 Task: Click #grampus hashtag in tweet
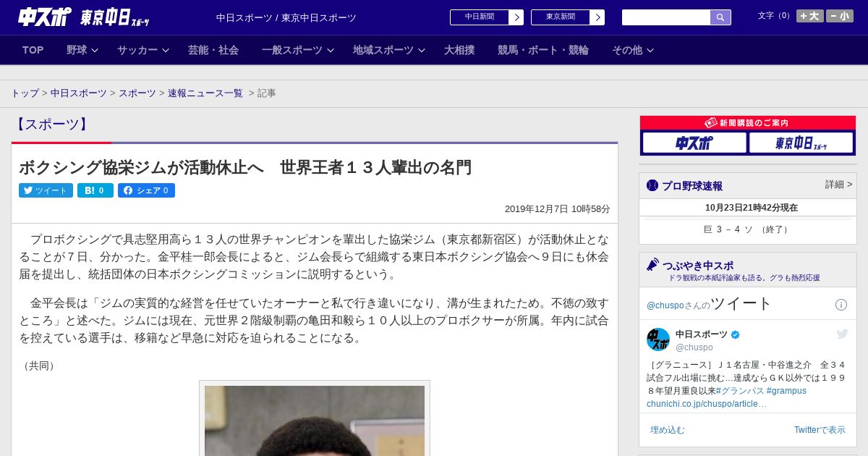(786, 391)
